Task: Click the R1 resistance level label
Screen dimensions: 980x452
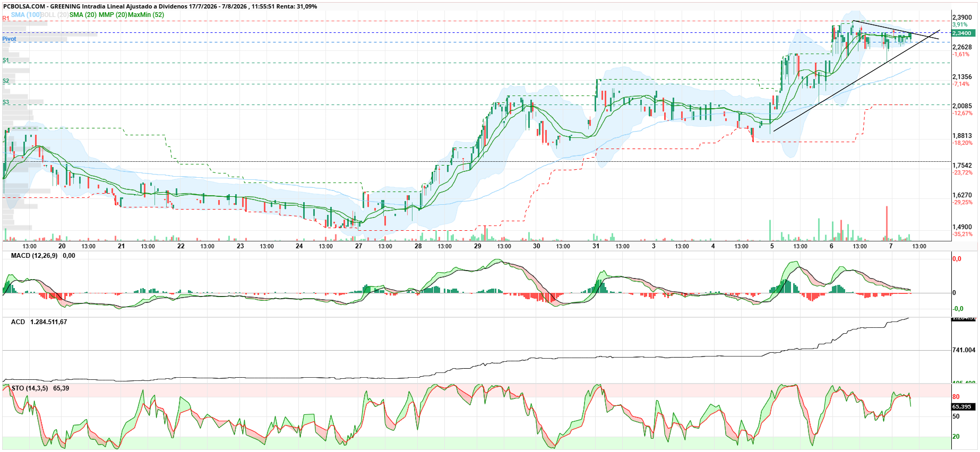Action: (x=6, y=19)
